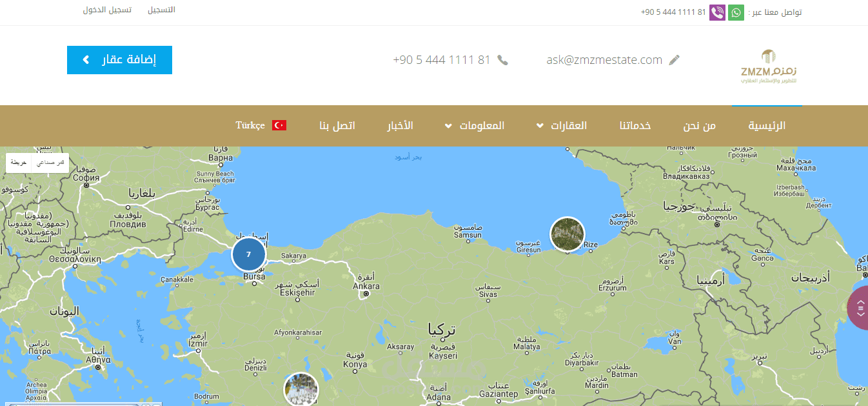
Task: Switch language to Türkçe
Action: point(250,125)
